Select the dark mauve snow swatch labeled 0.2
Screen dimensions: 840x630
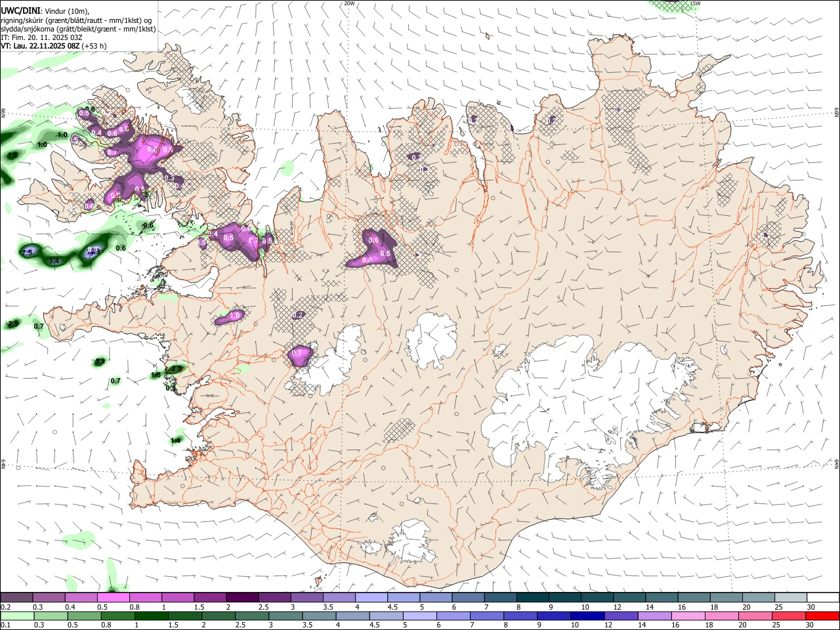17,598
